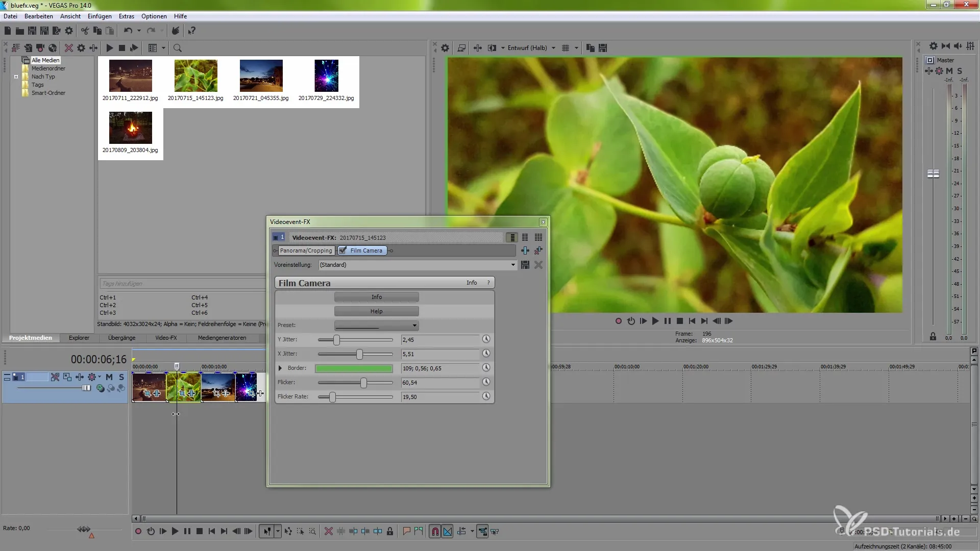980x551 pixels.
Task: Show preview on external monitor icon
Action: [x=461, y=48]
